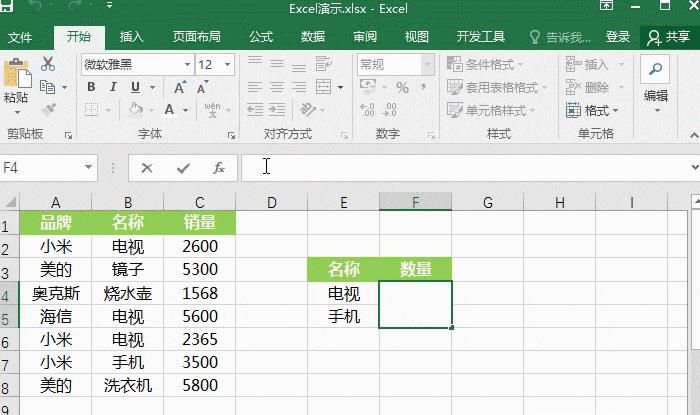Expand underline style dropdown arrow
The width and height of the screenshot is (700, 415).
point(152,87)
